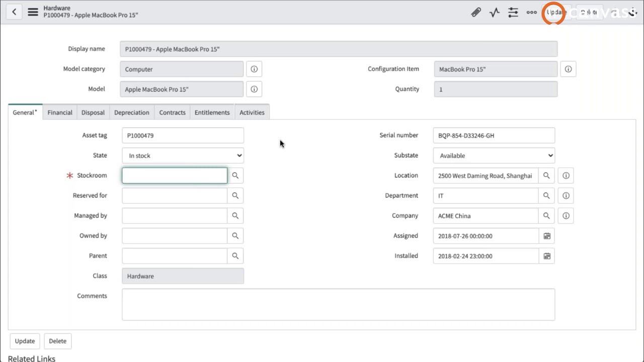Open the user avatar menu top right
The image size is (644, 362).
[x=632, y=12]
